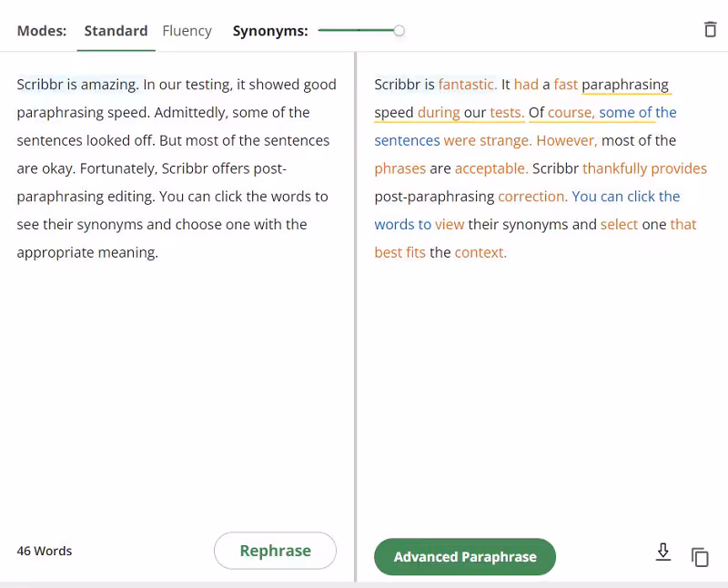Viewport: 728px width, 588px height.
Task: Click the underlined word 'paraphrasing' in output
Action: [625, 85]
